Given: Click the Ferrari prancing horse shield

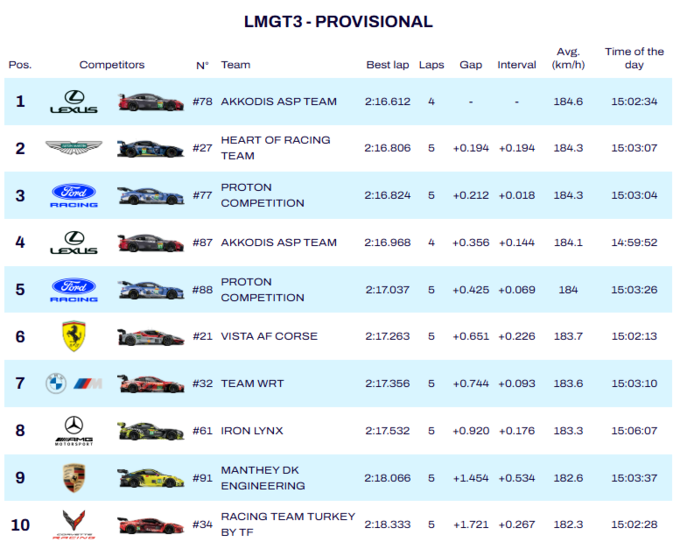Looking at the screenshot, I should click(74, 336).
